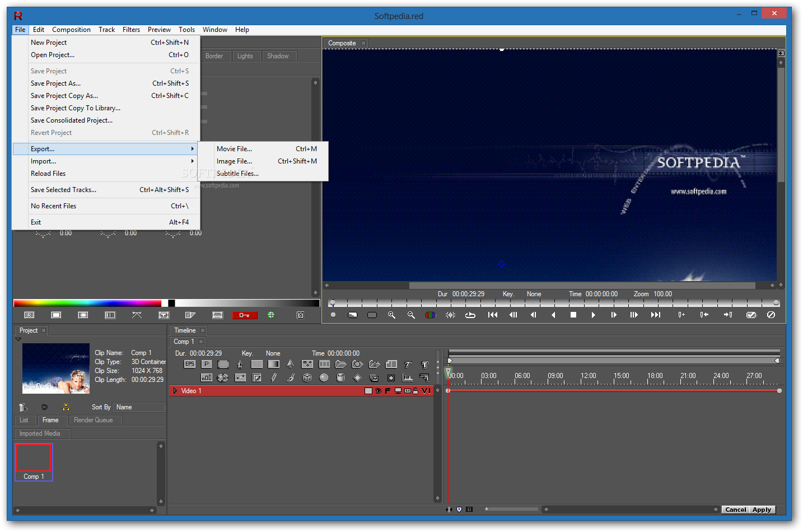Step forward one frame
Viewport: 803px width, 532px height.
point(614,315)
